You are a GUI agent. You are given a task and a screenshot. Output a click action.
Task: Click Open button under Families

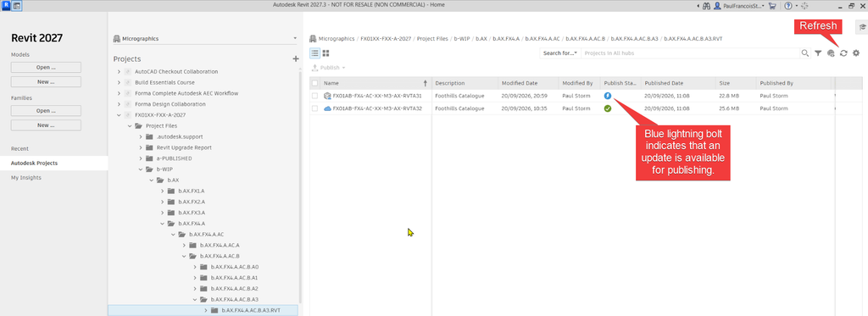tap(46, 111)
